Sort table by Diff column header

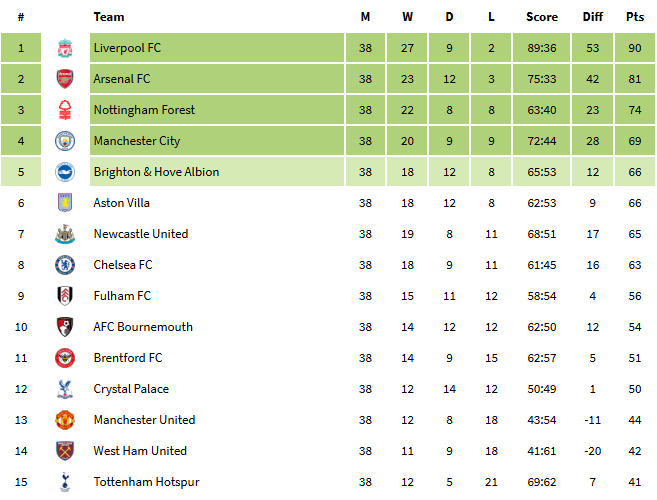[592, 17]
